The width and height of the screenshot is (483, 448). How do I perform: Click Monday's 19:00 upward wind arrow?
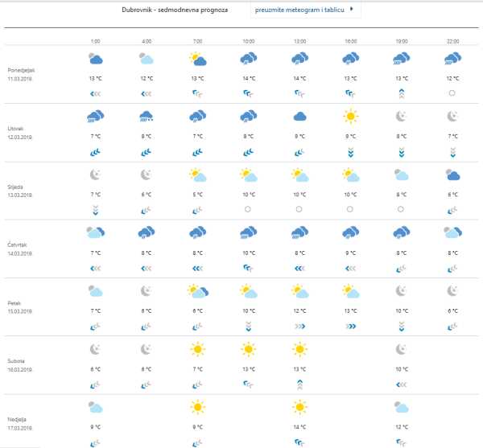(401, 93)
